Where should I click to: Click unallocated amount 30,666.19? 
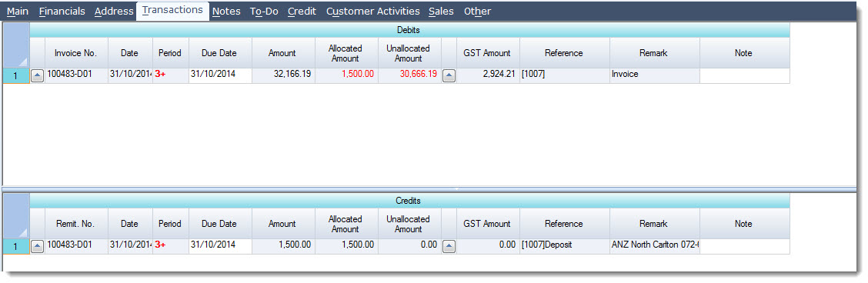click(x=409, y=76)
